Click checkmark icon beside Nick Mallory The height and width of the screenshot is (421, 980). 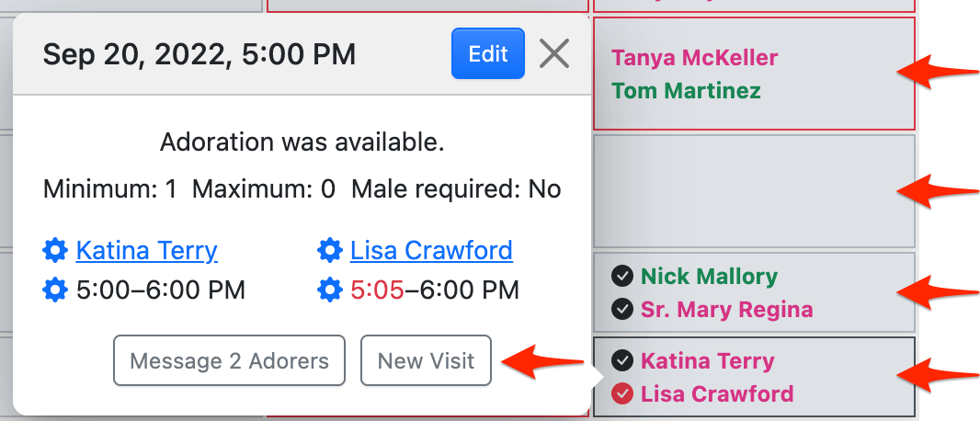pos(622,276)
